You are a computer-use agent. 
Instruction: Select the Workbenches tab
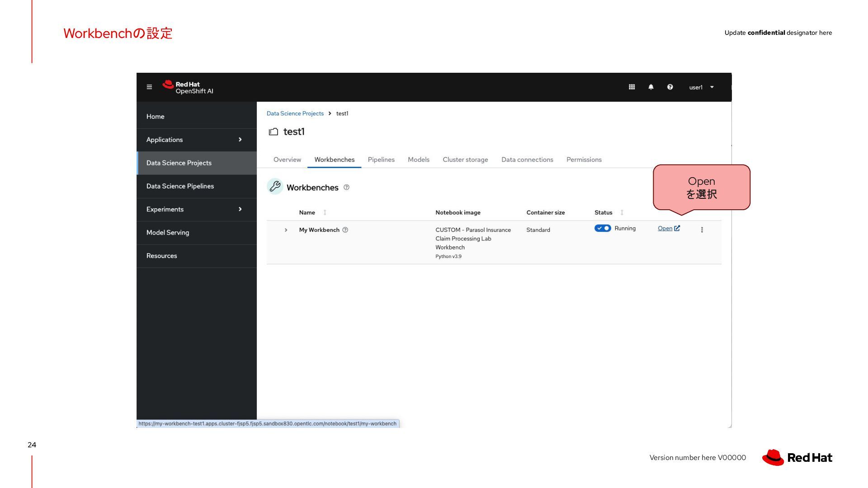tap(334, 160)
